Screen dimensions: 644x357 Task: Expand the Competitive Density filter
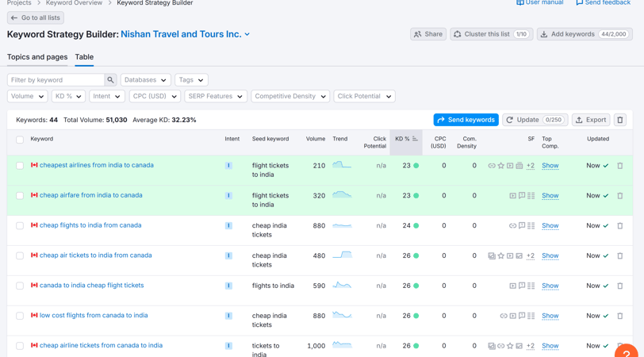[289, 96]
